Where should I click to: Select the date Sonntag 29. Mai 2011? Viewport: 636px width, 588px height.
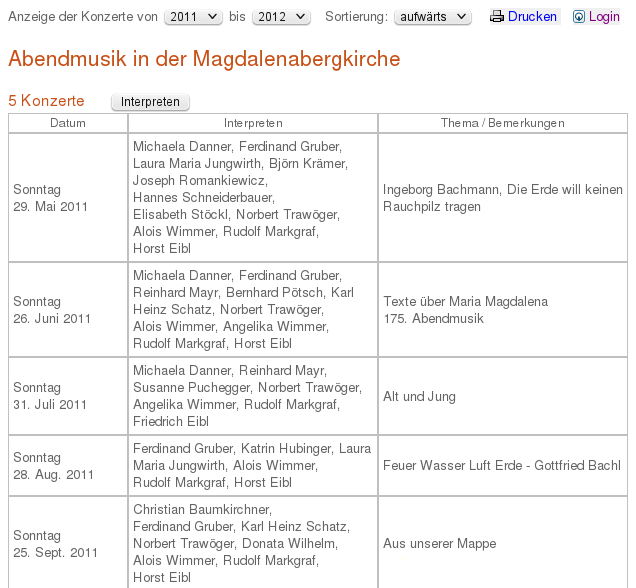point(50,198)
